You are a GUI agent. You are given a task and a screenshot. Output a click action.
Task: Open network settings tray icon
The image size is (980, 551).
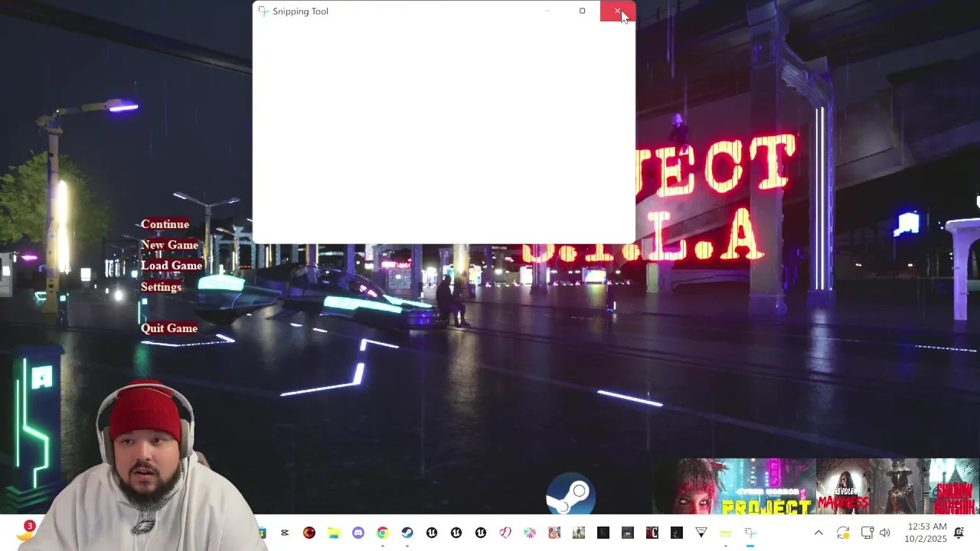tap(867, 533)
